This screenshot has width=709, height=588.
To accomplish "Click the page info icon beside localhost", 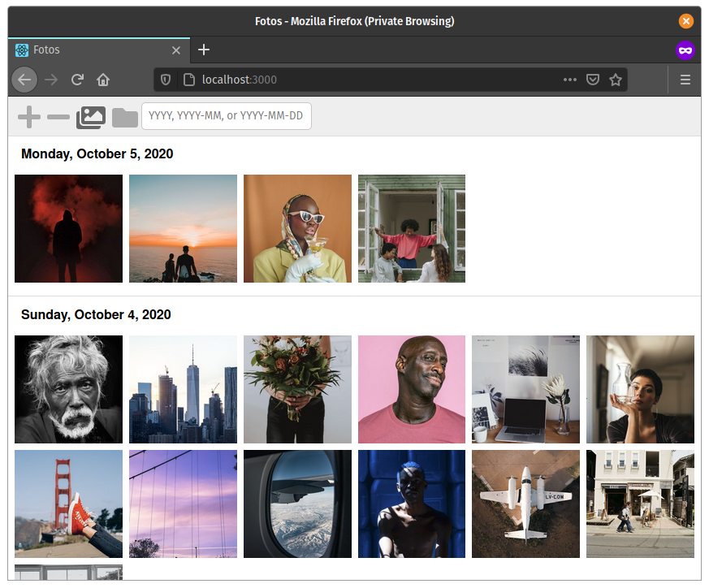I will point(189,80).
